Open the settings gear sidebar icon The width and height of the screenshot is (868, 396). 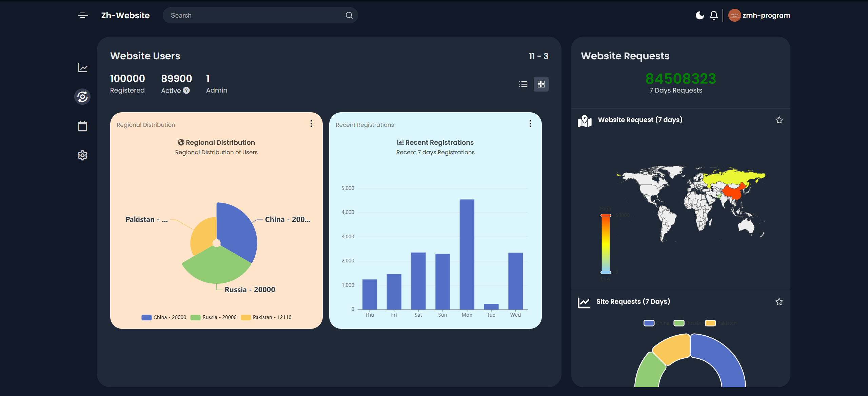pos(82,155)
